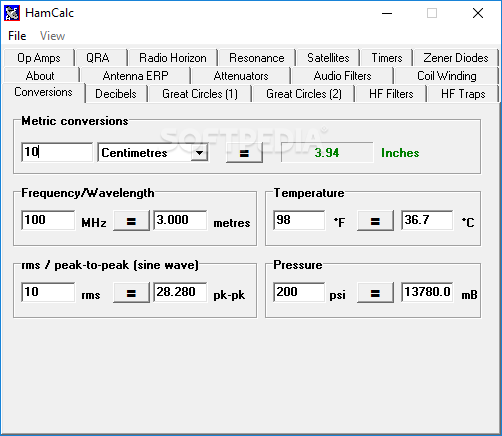
Task: Select the Conversions tab
Action: (x=43, y=92)
